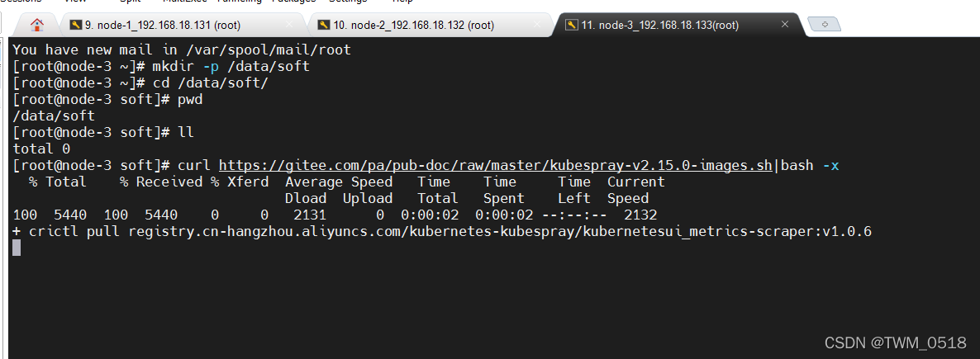Click the crictl pull command output line

click(x=442, y=232)
